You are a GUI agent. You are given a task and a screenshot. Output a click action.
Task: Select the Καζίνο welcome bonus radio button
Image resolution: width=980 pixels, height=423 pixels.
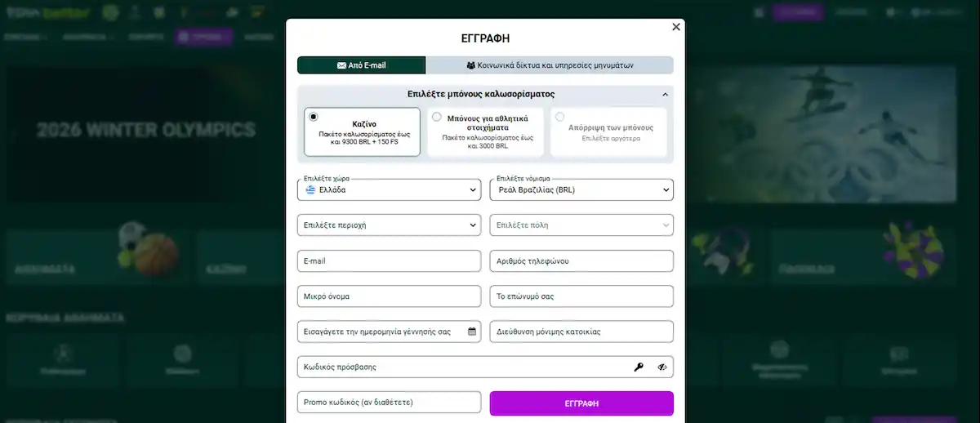click(x=314, y=117)
